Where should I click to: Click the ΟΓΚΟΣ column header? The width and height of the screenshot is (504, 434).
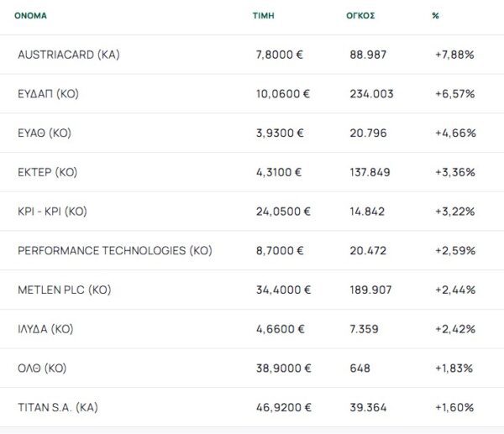tap(362, 15)
